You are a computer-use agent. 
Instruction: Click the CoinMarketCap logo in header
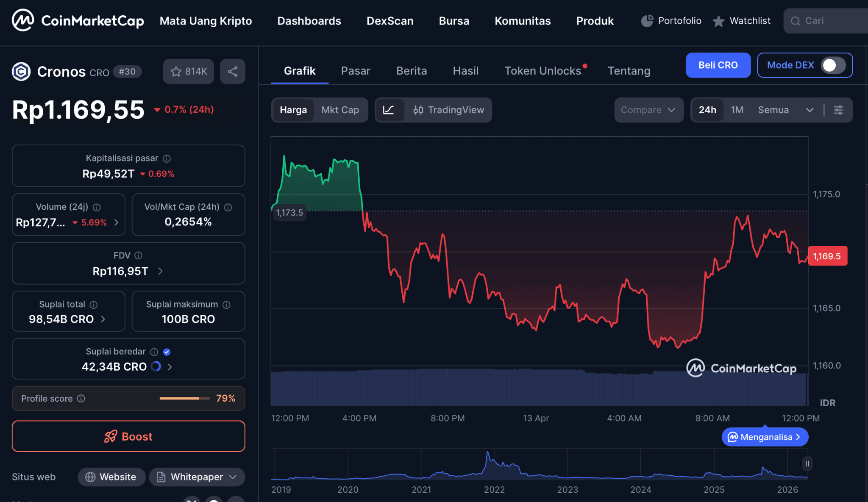pyautogui.click(x=78, y=20)
